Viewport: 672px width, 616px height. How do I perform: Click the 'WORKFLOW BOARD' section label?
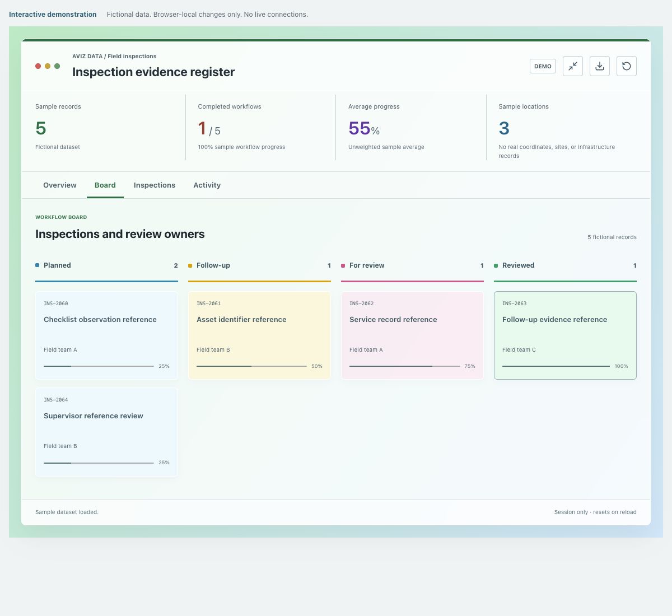(61, 217)
